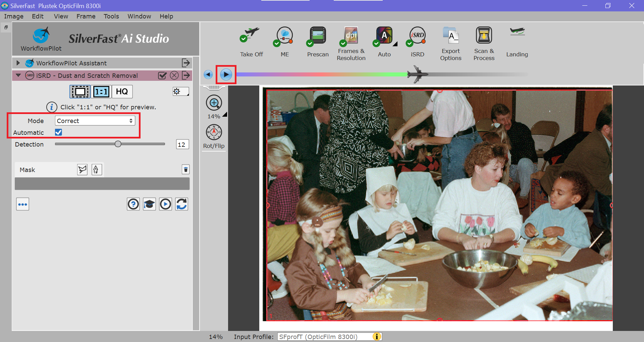Adjust the Detection slider handle
This screenshot has width=644, height=342.
tap(118, 144)
